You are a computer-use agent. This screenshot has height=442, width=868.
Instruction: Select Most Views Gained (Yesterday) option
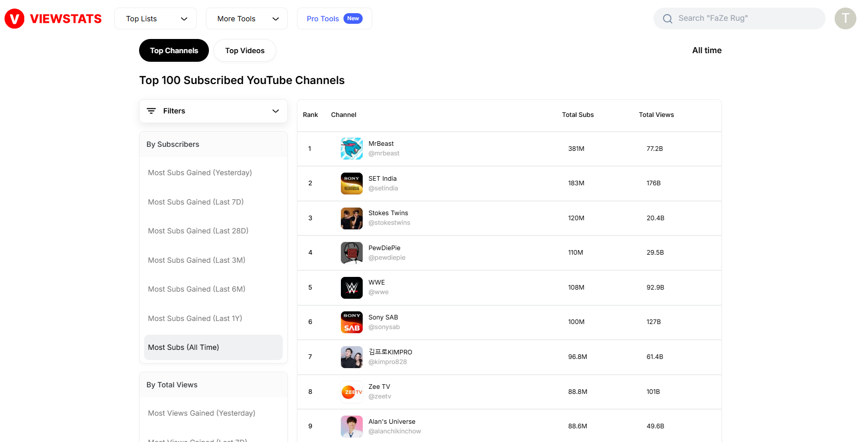[x=201, y=413]
